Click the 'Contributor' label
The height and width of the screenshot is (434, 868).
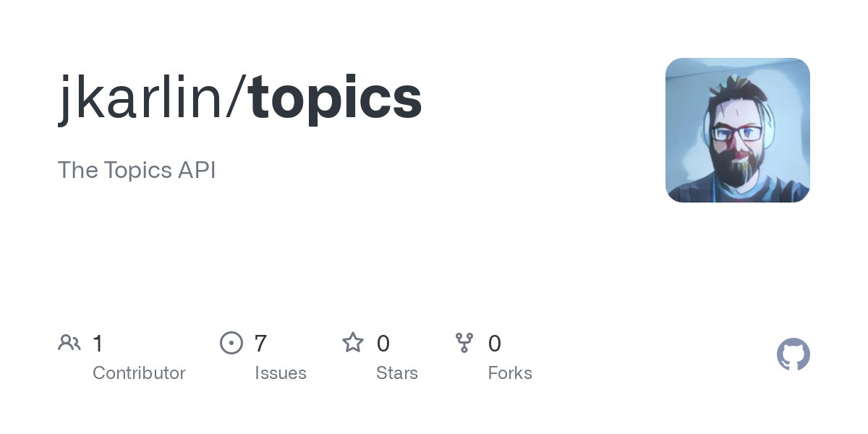coord(139,373)
